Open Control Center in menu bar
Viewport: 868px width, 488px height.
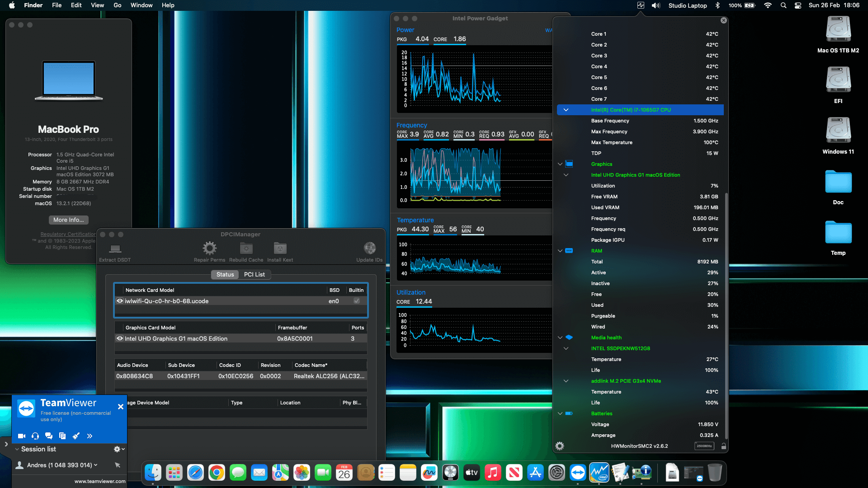pyautogui.click(x=798, y=5)
